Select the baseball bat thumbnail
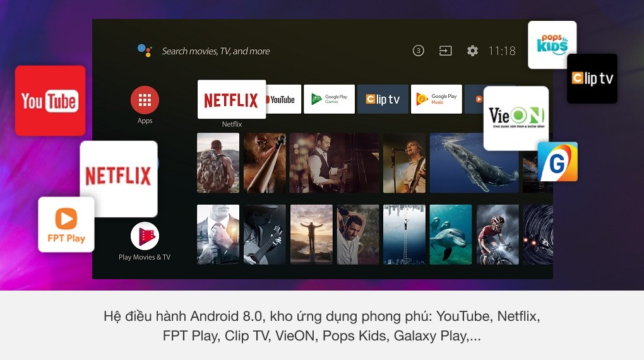Viewport: 644px width, 360px height. 265,163
